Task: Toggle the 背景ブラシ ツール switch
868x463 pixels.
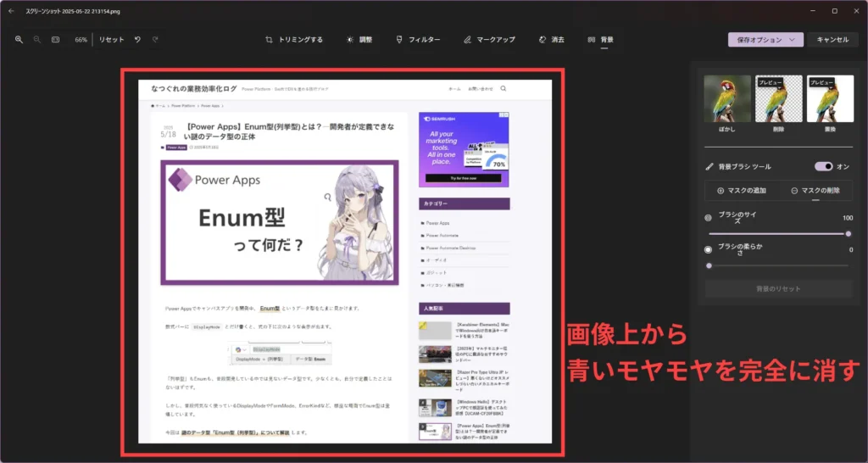Action: tap(824, 166)
